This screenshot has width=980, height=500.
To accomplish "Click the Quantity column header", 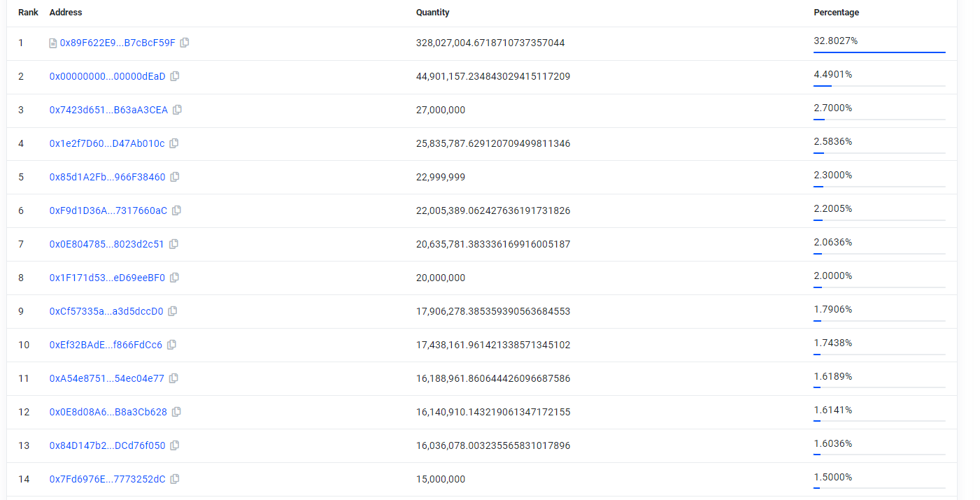I will 433,13.
